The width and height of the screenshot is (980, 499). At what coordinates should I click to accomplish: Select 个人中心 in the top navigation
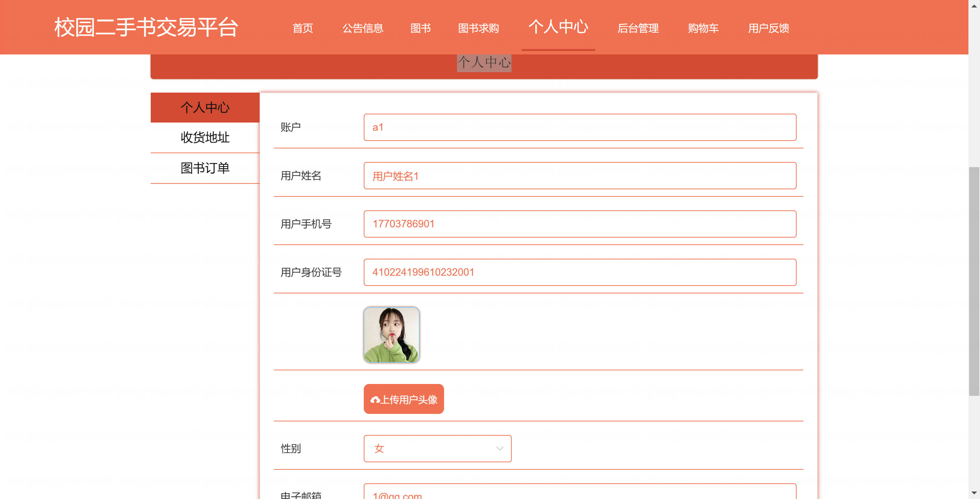click(558, 27)
